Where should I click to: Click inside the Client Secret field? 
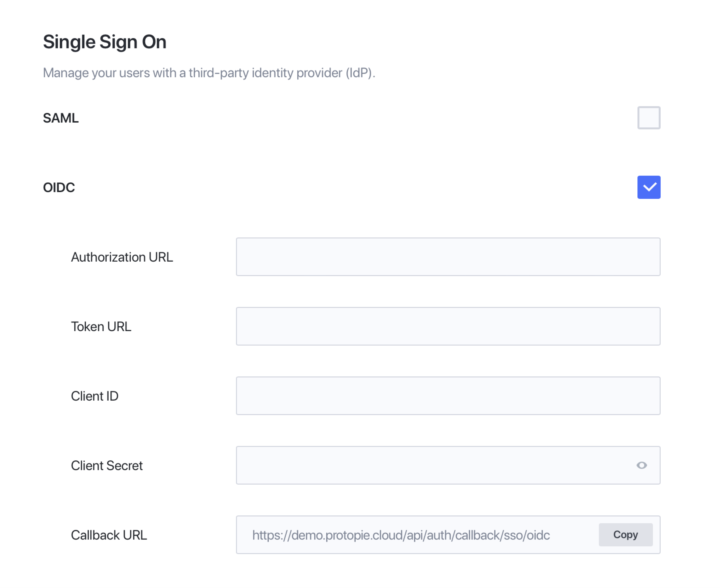[x=433, y=465]
